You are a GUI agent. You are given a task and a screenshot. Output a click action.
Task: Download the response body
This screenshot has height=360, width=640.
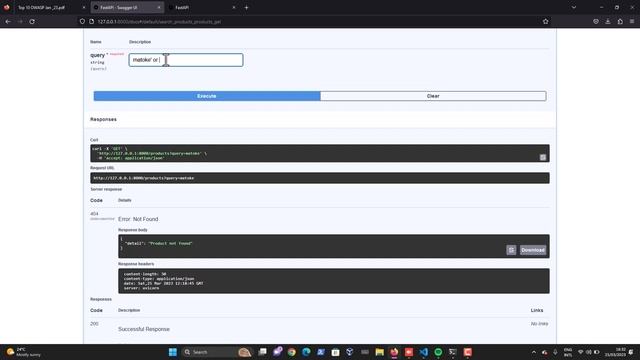(533, 250)
